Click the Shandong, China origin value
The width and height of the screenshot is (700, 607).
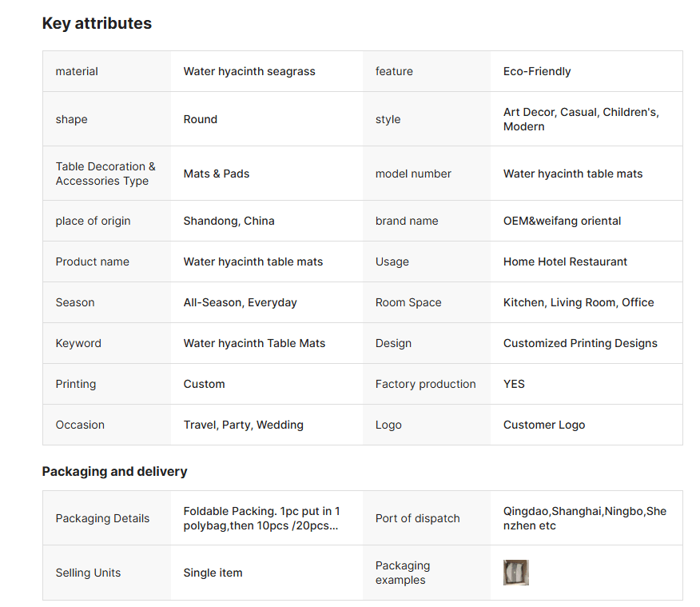(x=229, y=221)
